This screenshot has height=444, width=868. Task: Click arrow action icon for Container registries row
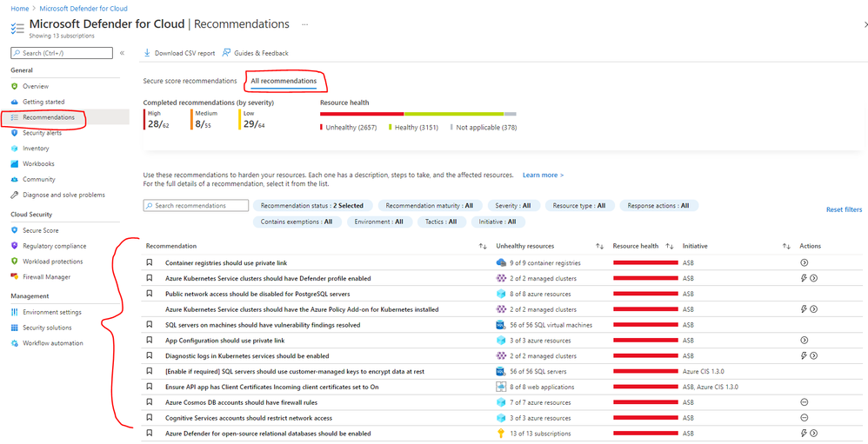point(805,262)
